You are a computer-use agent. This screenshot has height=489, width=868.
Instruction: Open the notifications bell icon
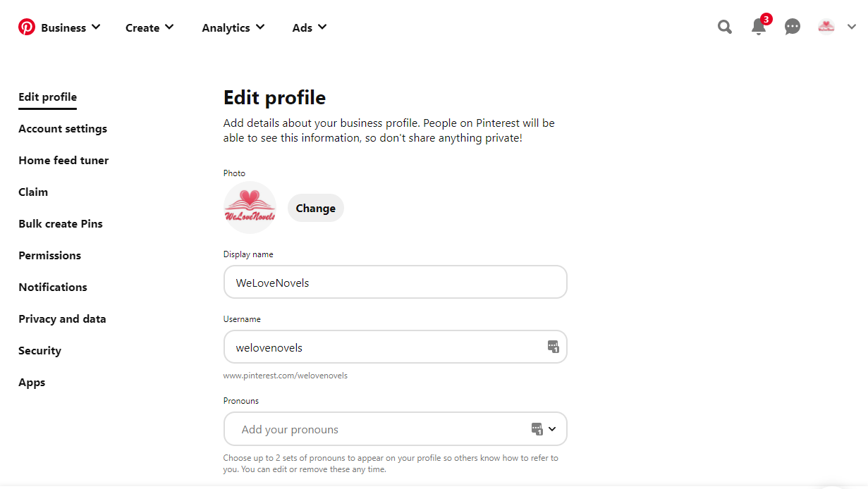(x=759, y=27)
